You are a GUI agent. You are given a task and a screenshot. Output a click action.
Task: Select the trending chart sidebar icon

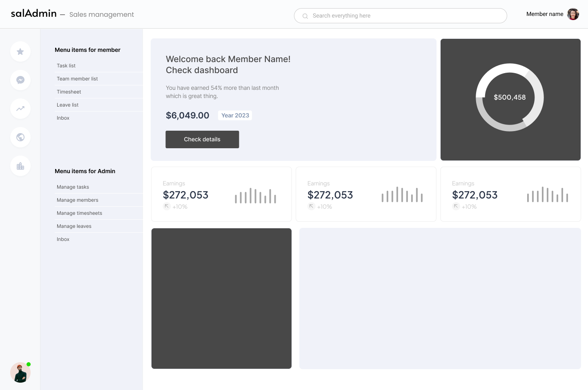click(x=20, y=109)
